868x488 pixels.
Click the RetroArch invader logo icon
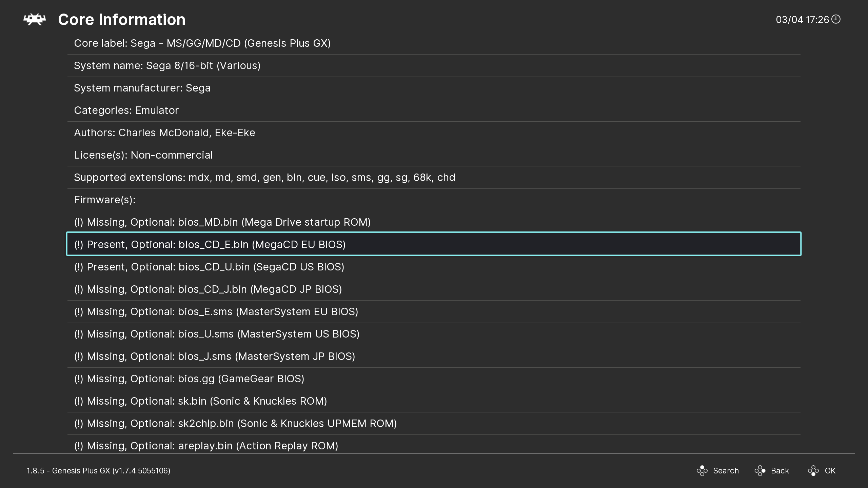point(35,19)
